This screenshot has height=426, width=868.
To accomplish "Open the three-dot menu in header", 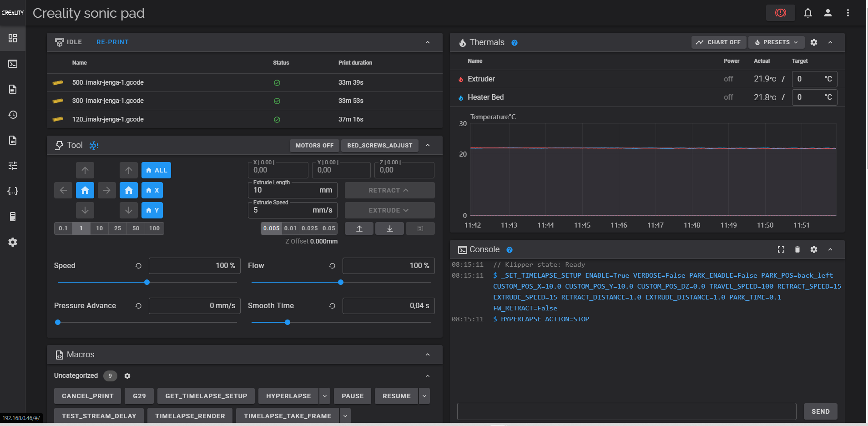I will click(848, 13).
